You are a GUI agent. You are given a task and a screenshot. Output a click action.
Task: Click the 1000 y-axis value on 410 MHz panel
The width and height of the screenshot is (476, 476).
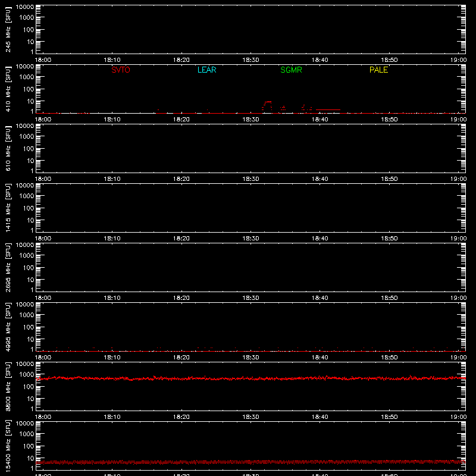click(x=27, y=77)
